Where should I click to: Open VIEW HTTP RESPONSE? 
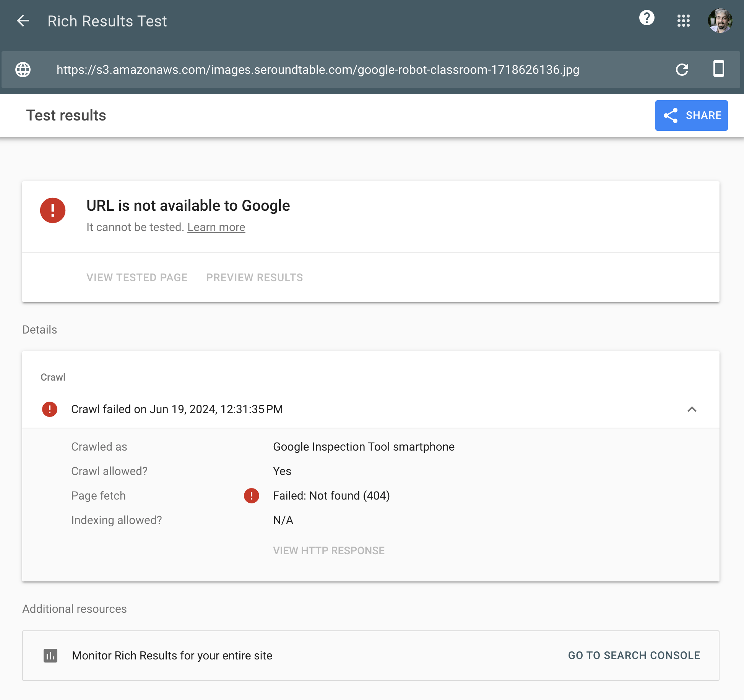[329, 550]
